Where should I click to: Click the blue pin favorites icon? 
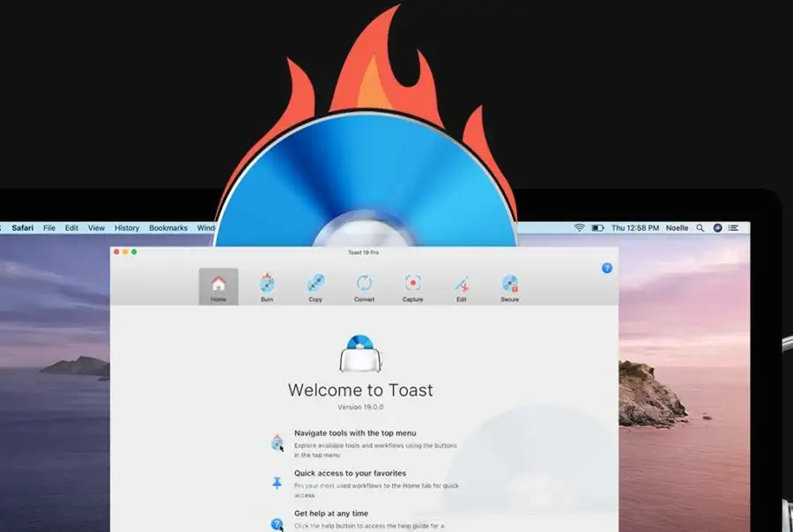point(277,483)
